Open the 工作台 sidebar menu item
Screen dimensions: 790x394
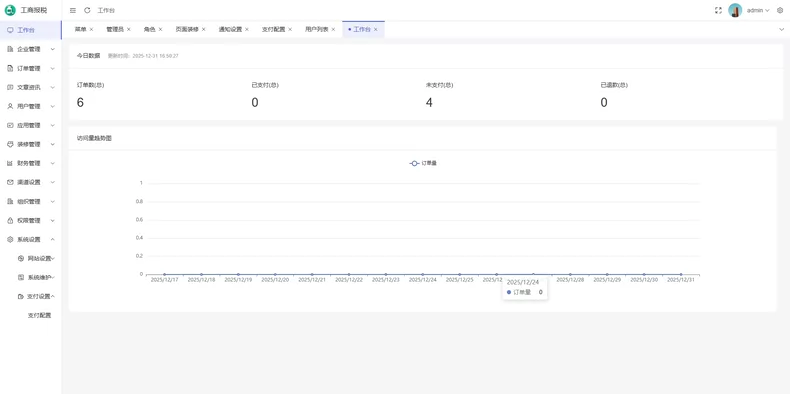(31, 30)
